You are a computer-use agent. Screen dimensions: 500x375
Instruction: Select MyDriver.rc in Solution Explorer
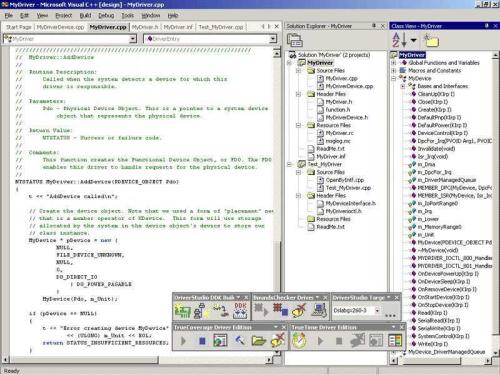[339, 133]
